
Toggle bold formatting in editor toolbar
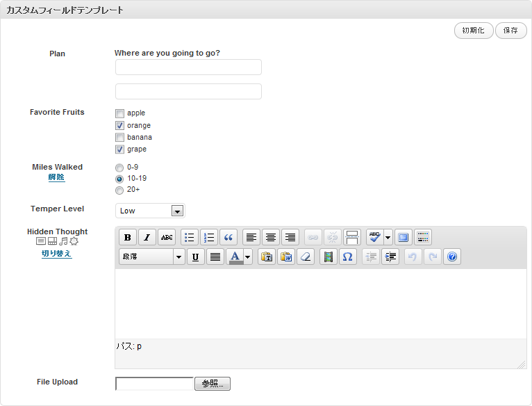point(128,237)
